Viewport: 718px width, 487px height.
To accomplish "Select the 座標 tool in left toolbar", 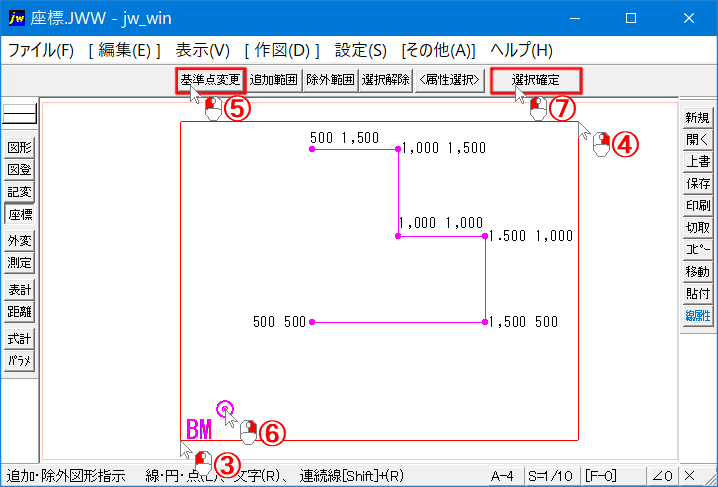I will coord(19,214).
